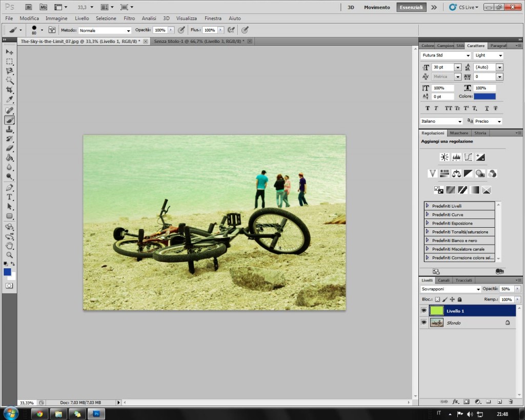Select the Eyedropper tool
Screen dimensions: 525x420
[x=9, y=99]
